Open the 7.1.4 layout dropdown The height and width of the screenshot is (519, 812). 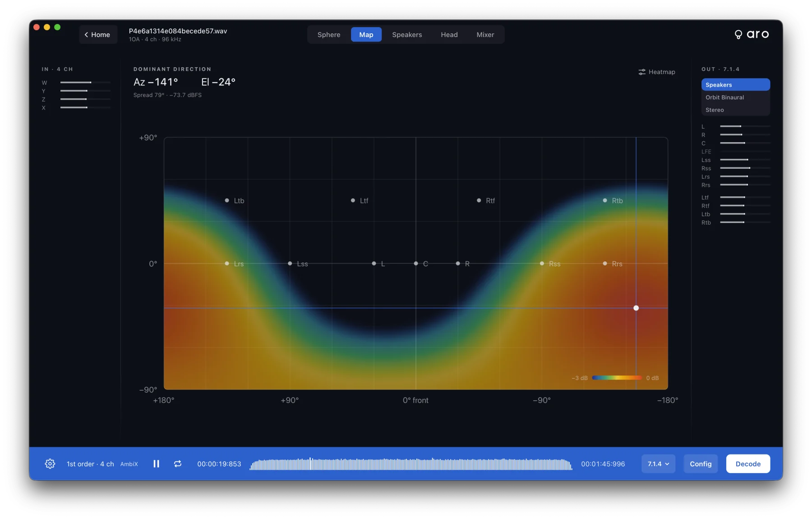tap(658, 464)
